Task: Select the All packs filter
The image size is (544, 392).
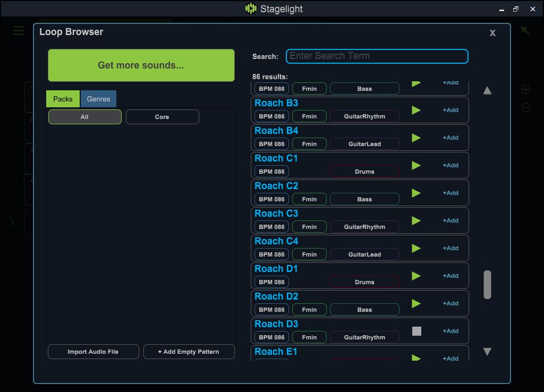Action: tap(84, 116)
